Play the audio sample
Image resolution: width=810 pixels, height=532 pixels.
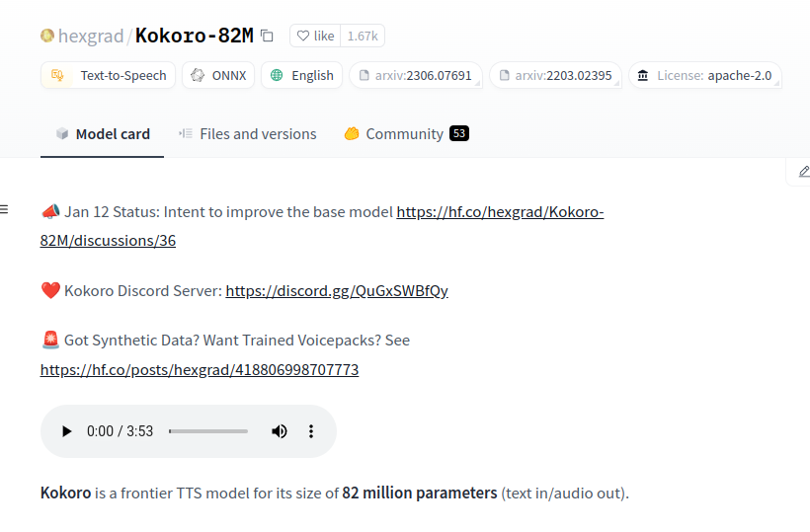click(66, 431)
